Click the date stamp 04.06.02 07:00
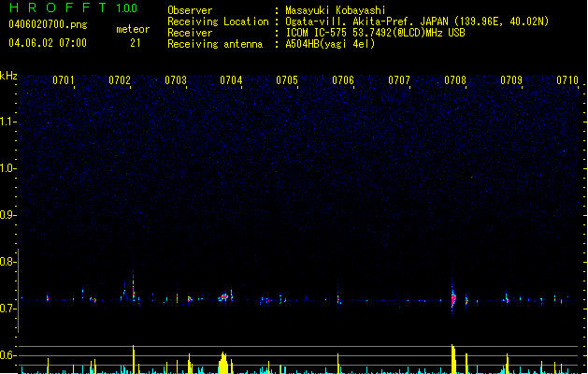Screen dimensions: 588x374 [48, 43]
